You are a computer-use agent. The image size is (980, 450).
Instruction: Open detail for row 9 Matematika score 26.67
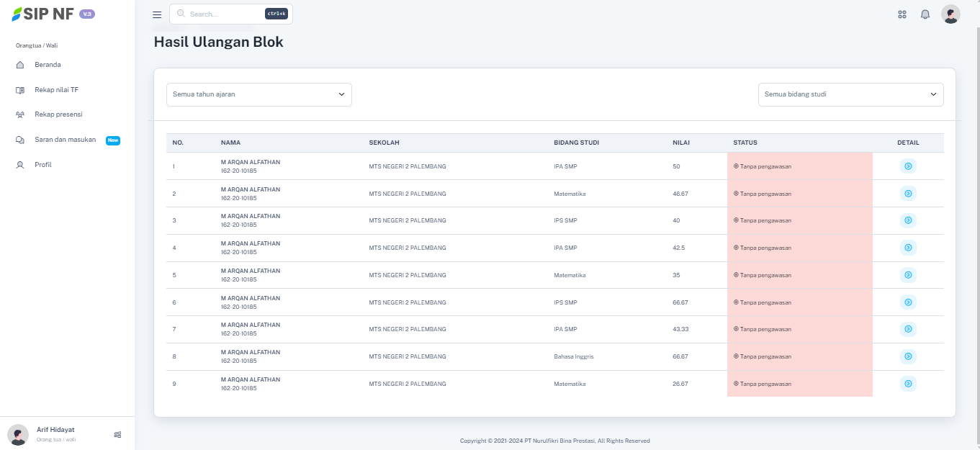[908, 384]
